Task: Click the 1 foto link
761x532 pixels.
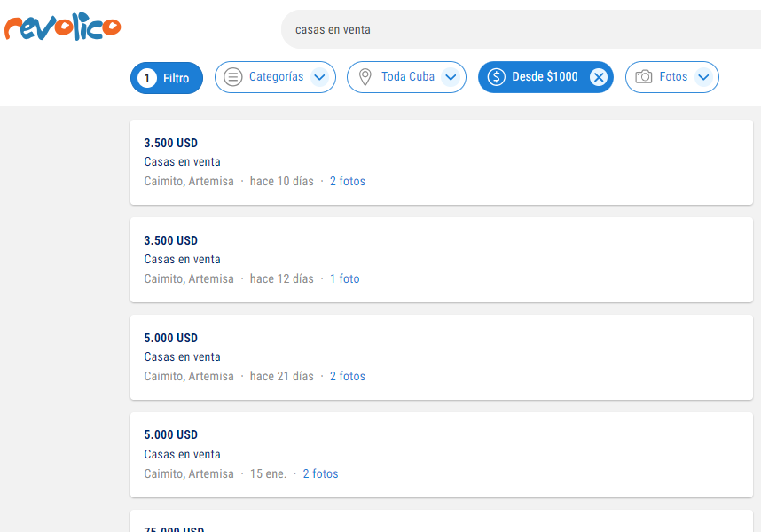Action: point(345,278)
